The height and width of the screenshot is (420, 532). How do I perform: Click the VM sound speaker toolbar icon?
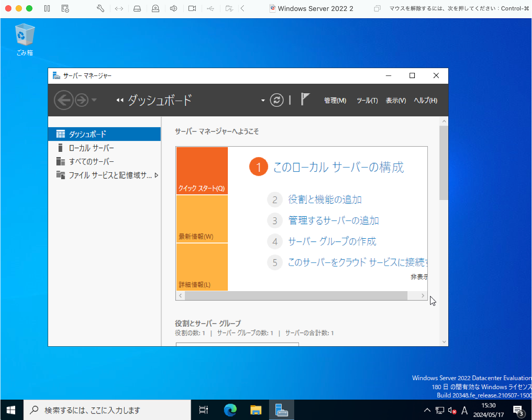(174, 8)
